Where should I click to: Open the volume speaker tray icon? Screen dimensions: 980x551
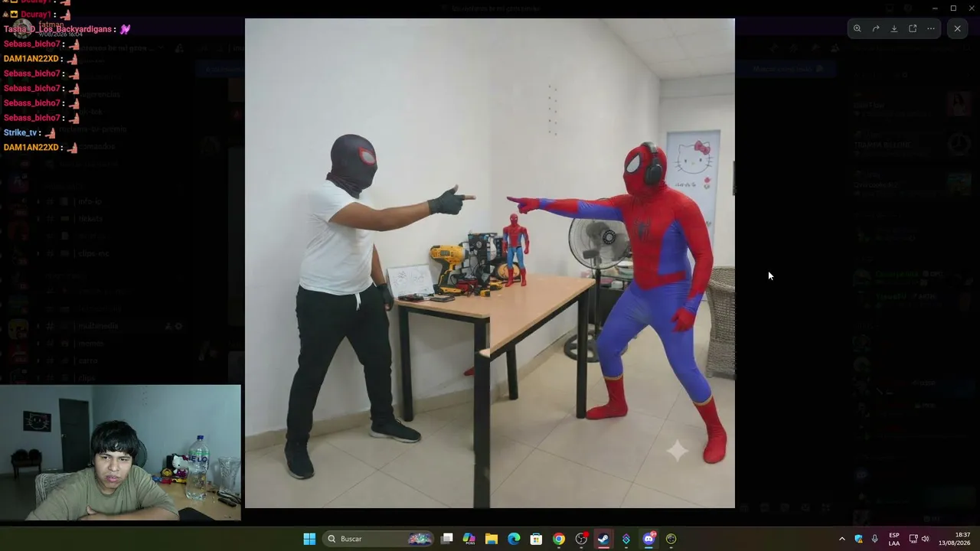[926, 539]
